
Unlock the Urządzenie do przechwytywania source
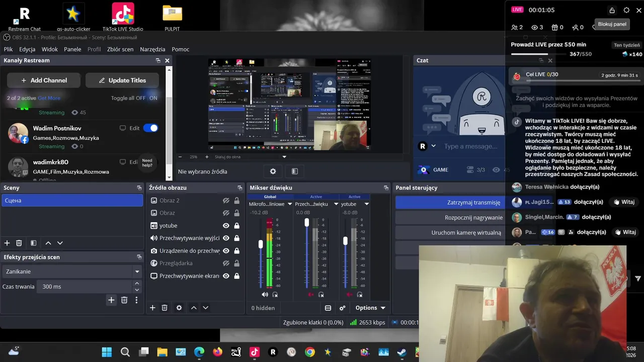(236, 251)
